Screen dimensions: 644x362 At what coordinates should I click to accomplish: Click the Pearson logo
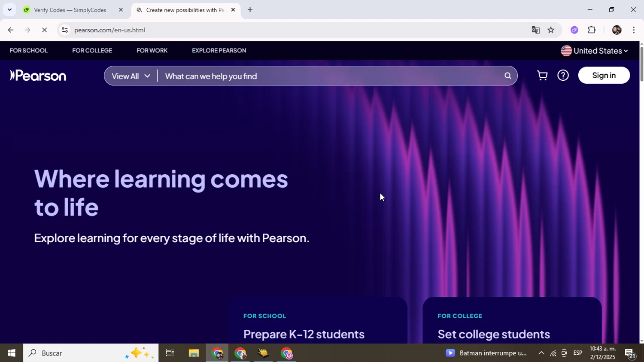38,76
